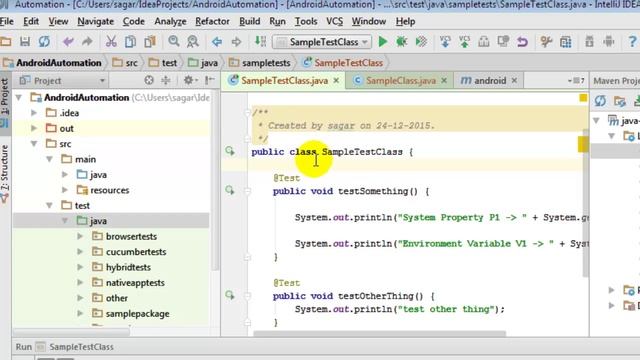Run SampleTestClass with green play button
This screenshot has width=640, height=360.
(x=382, y=42)
